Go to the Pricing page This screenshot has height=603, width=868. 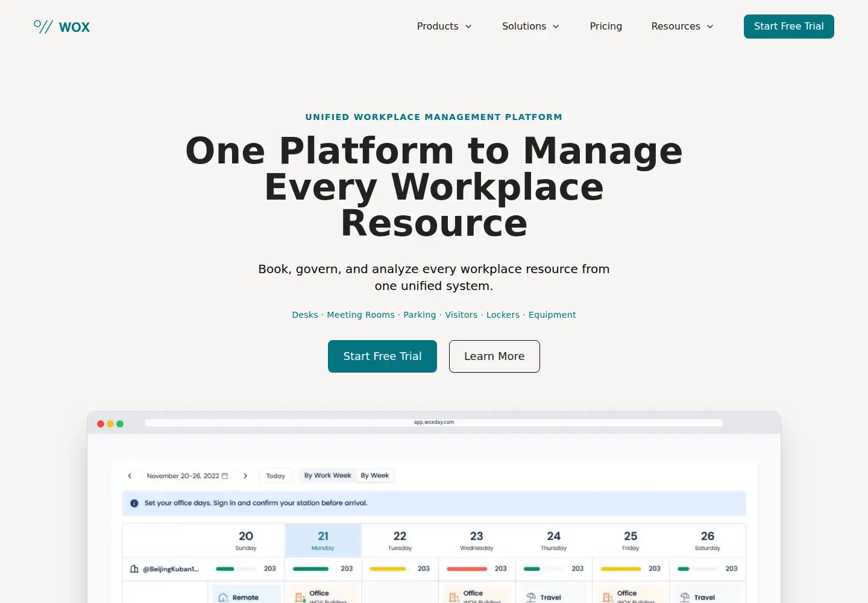pyautogui.click(x=606, y=27)
